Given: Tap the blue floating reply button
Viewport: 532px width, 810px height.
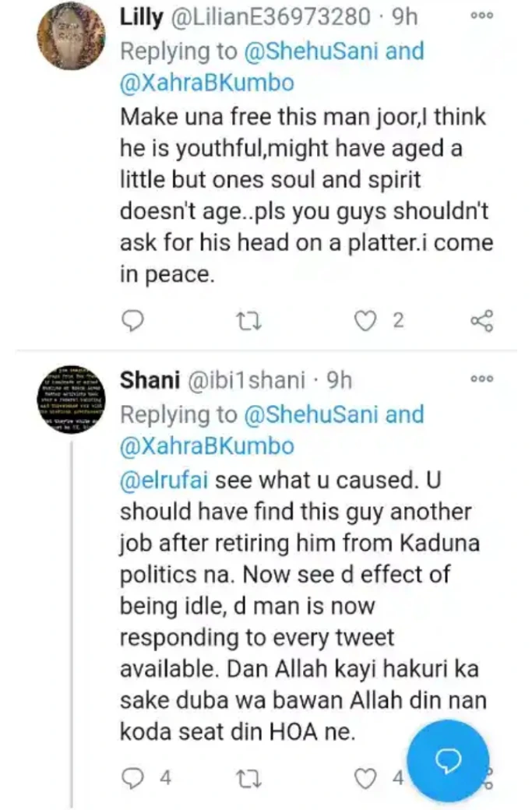Looking at the screenshot, I should coord(448,761).
